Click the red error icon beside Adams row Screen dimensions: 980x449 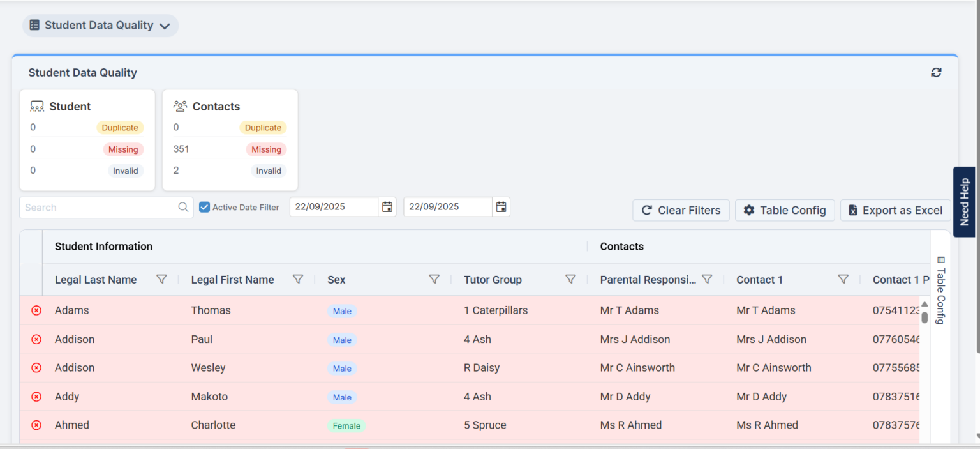(x=36, y=310)
